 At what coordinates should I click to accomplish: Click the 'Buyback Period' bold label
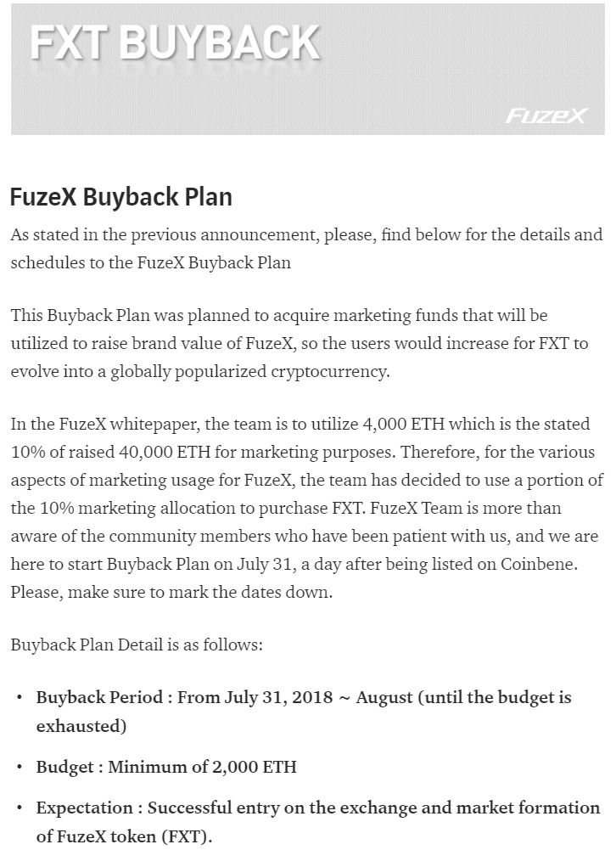tap(100, 698)
